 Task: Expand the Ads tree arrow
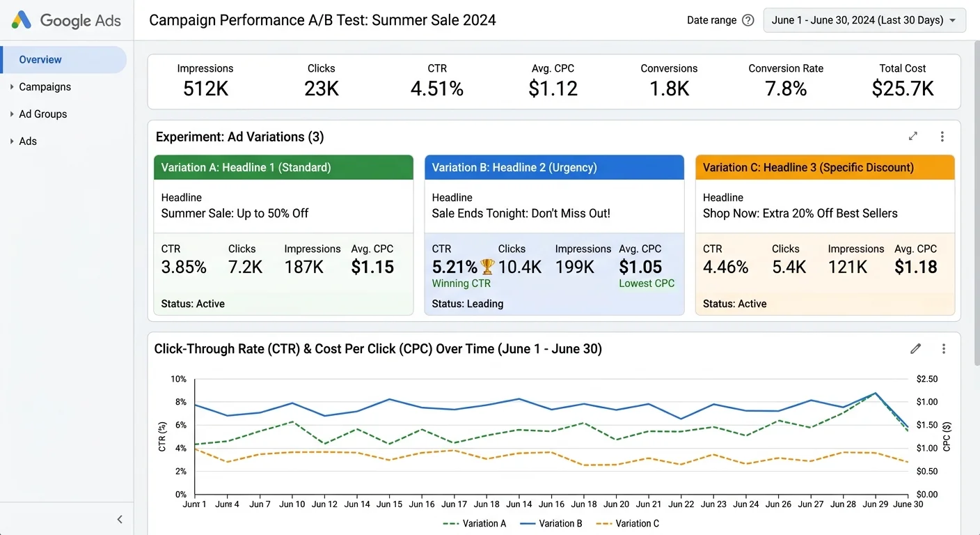click(x=12, y=141)
